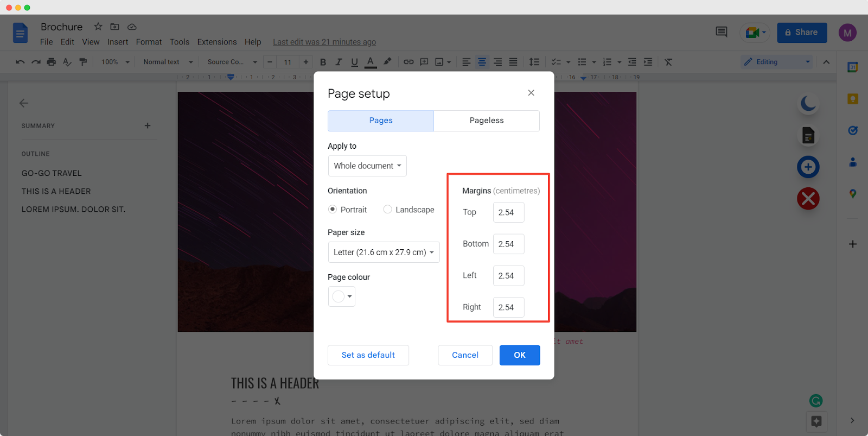Screen dimensions: 868x436
Task: Click Cancel in Page setup
Action: click(465, 355)
